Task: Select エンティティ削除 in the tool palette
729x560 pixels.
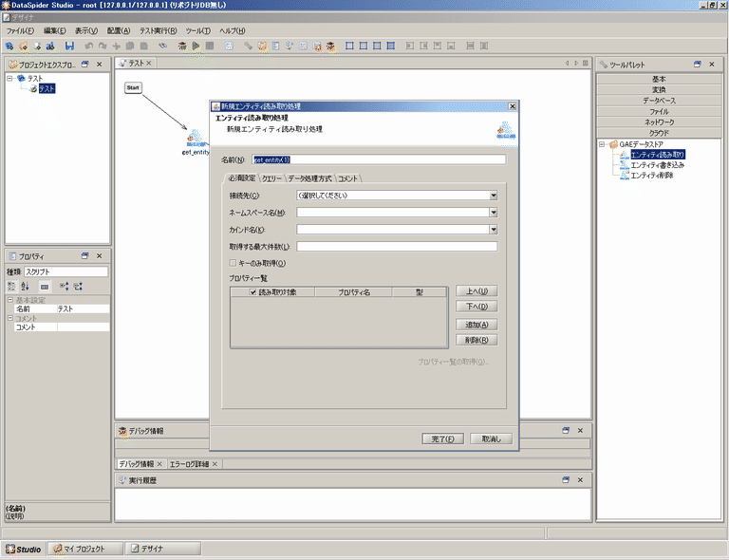Action: pos(652,176)
